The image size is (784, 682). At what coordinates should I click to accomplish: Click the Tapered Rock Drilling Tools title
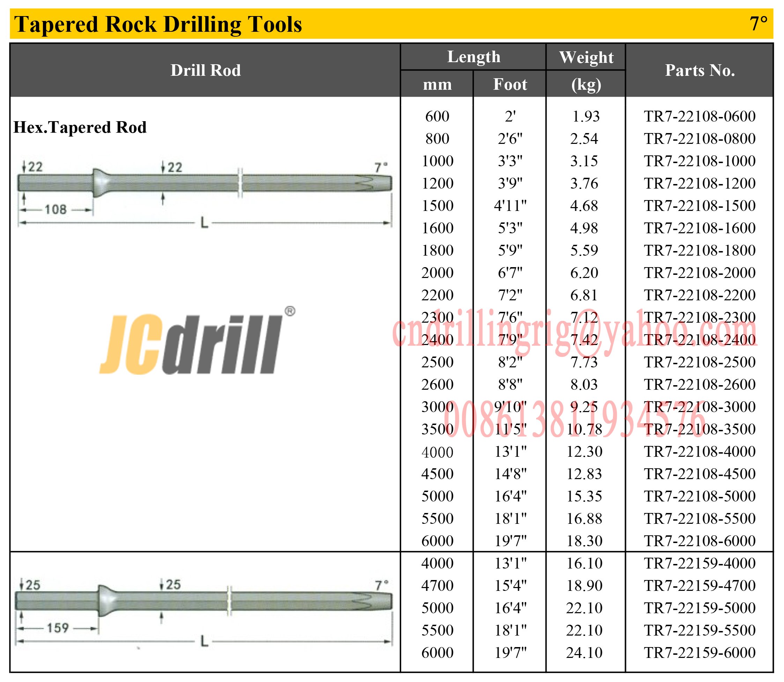coord(158,24)
